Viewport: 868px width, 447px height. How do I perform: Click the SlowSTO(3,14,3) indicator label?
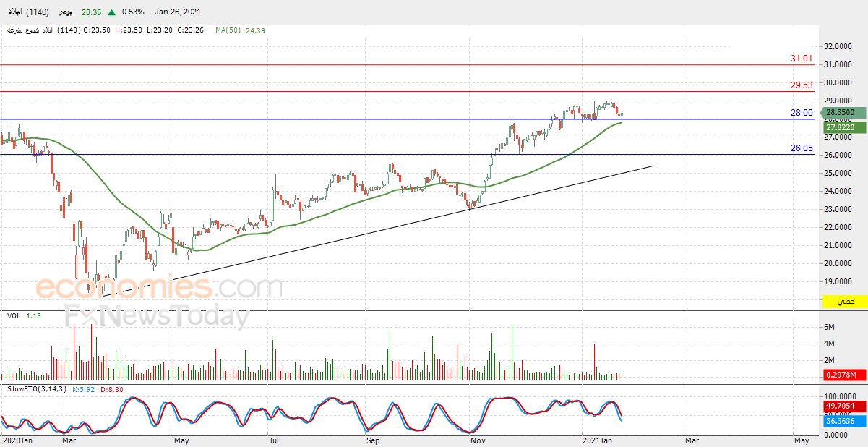(x=36, y=389)
